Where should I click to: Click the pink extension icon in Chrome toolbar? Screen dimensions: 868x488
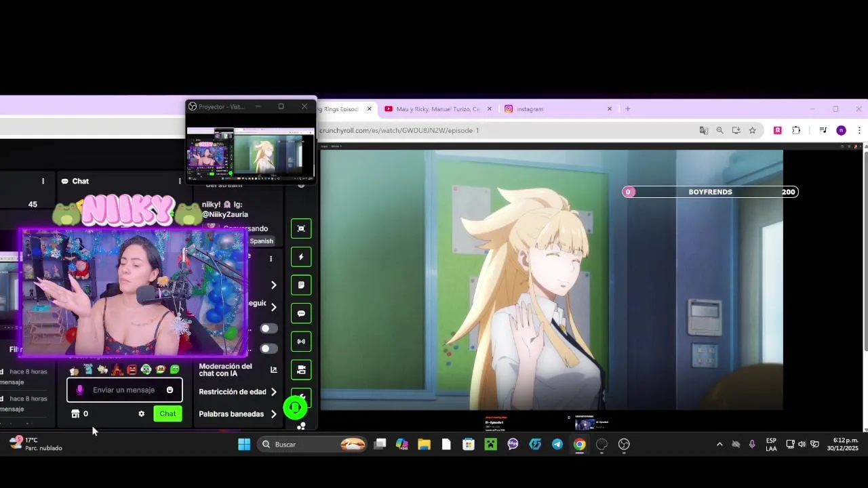[777, 130]
